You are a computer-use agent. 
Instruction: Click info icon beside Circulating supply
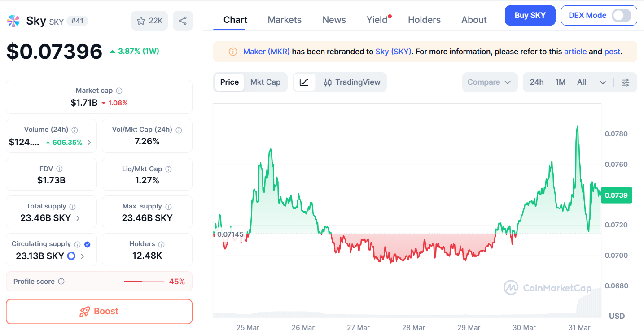tap(77, 244)
